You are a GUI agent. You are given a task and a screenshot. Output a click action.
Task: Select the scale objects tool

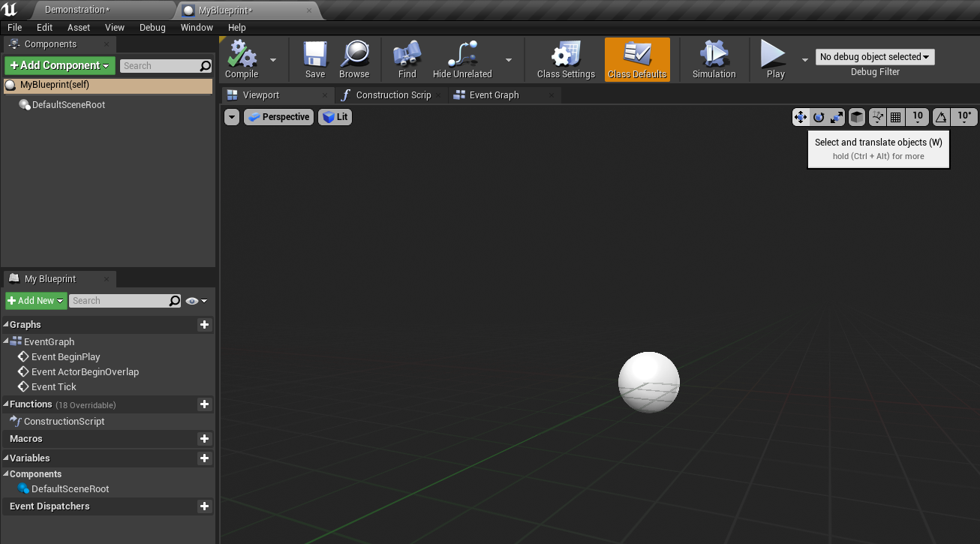coord(837,117)
